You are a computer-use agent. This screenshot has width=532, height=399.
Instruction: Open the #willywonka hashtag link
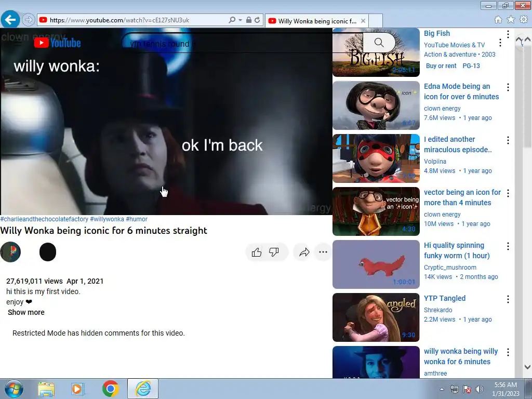click(x=107, y=219)
